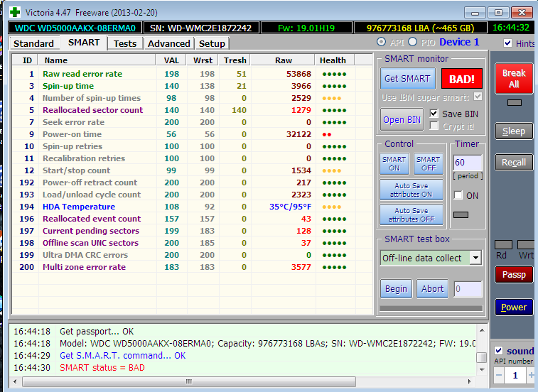
Task: Click the Get SMART button
Action: pos(407,79)
